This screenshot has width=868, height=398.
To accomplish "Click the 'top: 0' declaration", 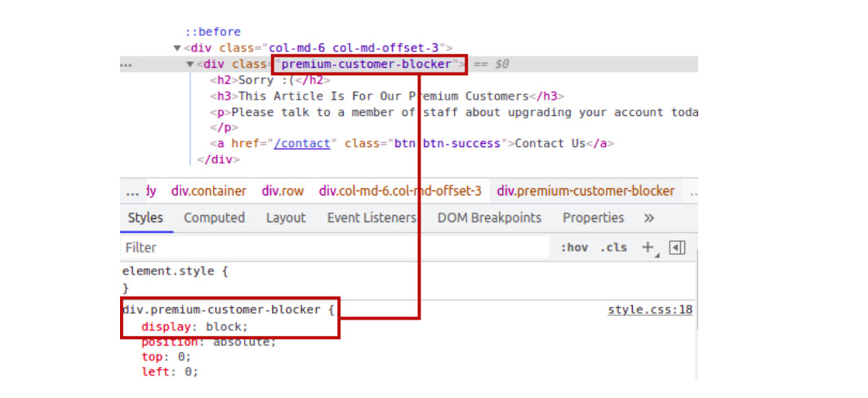I will pos(166,357).
